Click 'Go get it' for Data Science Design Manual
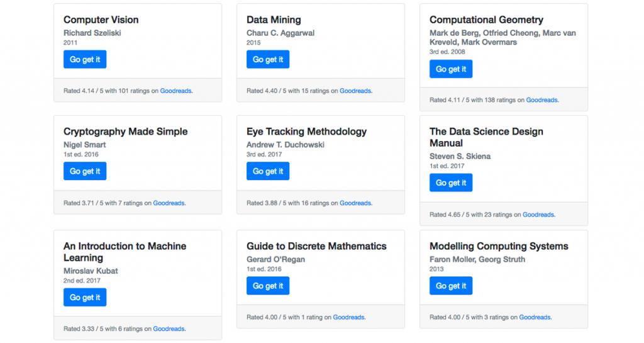The width and height of the screenshot is (644, 343). tap(451, 183)
